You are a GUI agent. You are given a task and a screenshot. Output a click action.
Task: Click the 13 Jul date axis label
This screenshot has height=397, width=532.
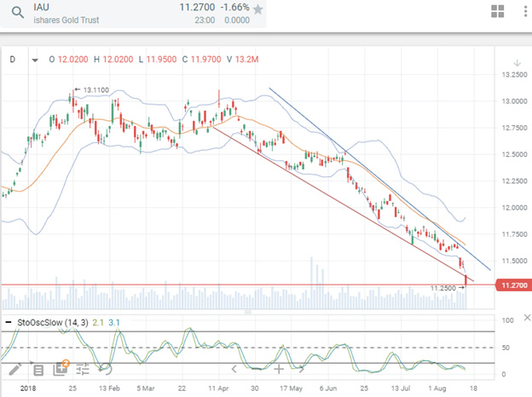pyautogui.click(x=401, y=388)
